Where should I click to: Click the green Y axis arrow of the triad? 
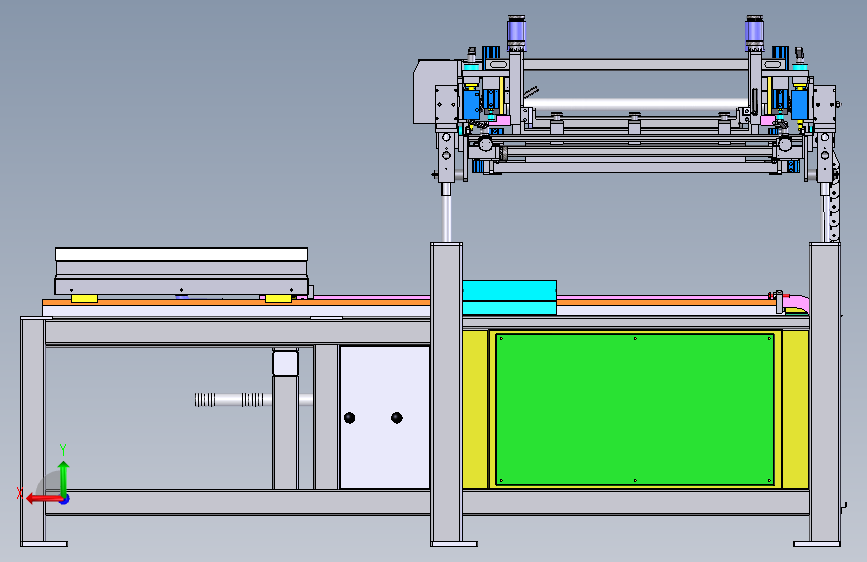(x=64, y=478)
